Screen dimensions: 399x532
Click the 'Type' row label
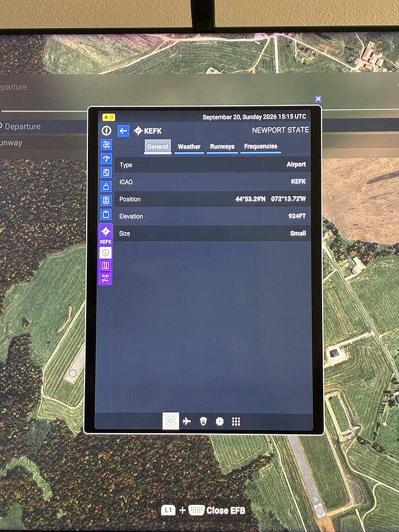[126, 165]
